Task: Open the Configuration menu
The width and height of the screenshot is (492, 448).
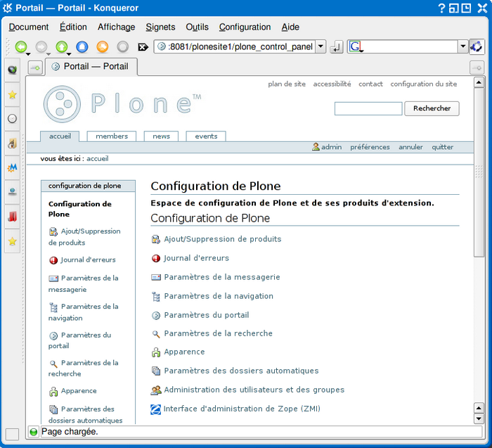Action: tap(245, 27)
